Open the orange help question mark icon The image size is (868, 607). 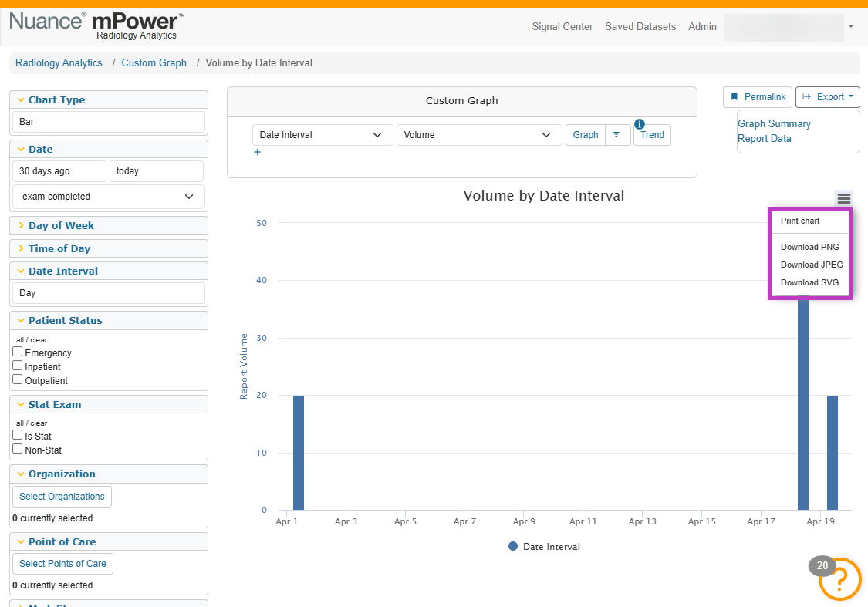click(x=839, y=578)
